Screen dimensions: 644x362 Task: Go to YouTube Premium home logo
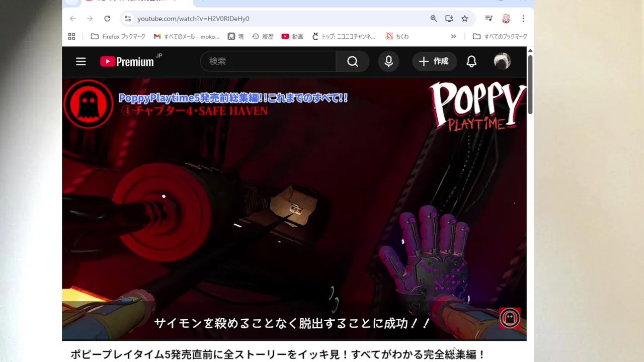(x=128, y=61)
